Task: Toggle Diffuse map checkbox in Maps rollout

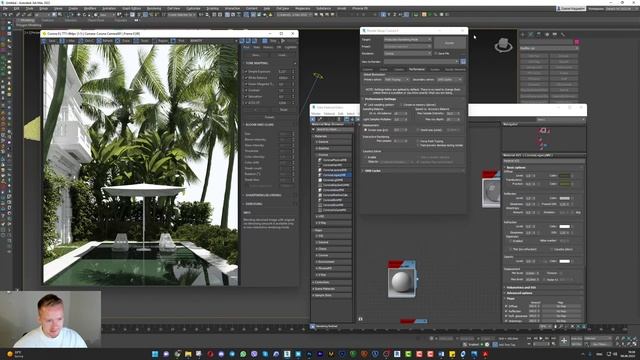Action: pos(506,306)
